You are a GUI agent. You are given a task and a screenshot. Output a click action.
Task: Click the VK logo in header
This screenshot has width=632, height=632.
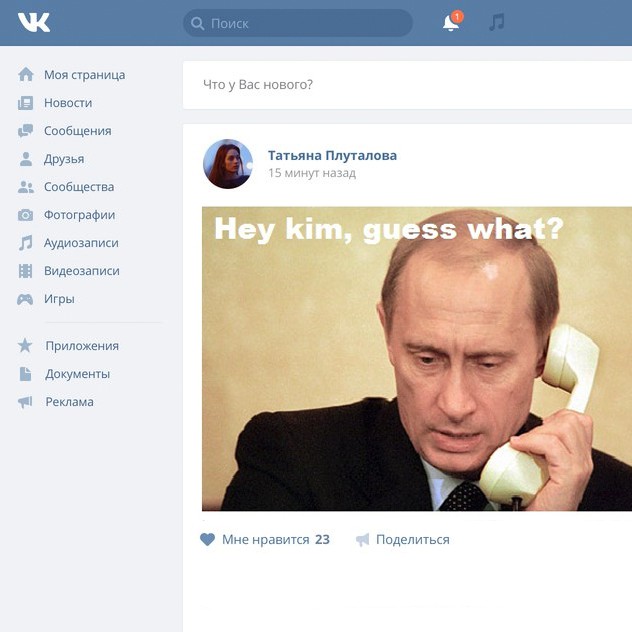(x=34, y=22)
